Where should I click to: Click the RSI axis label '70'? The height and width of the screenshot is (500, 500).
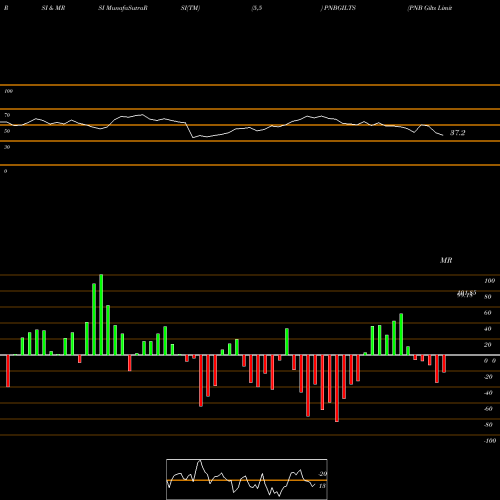click(7, 115)
